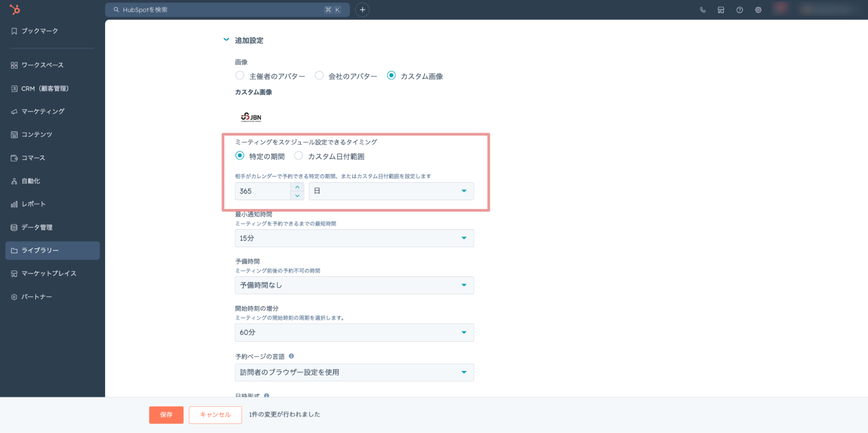The width and height of the screenshot is (868, 433).
Task: Click the CRM contact icon
Action: pyautogui.click(x=14, y=89)
